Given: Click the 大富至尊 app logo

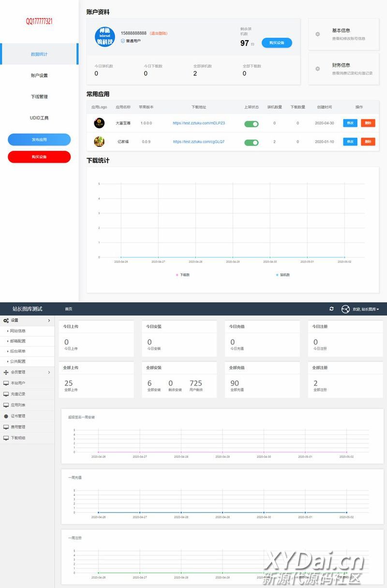Looking at the screenshot, I should [x=99, y=123].
